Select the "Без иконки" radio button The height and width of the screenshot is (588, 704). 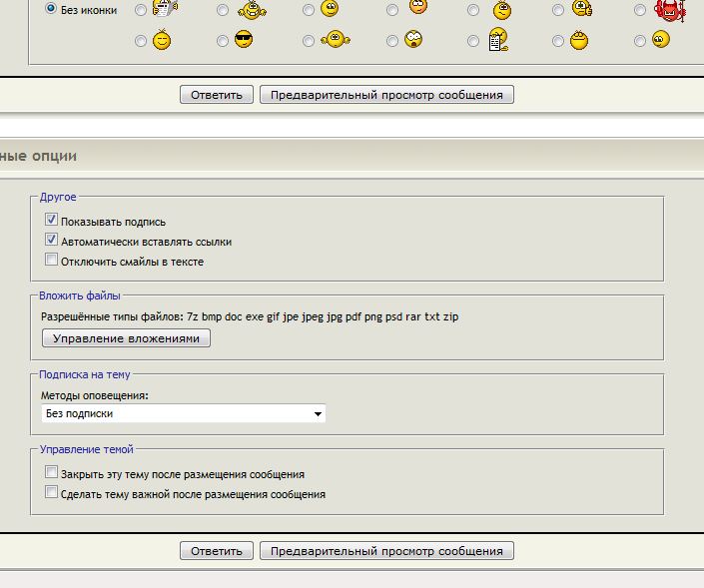point(51,10)
